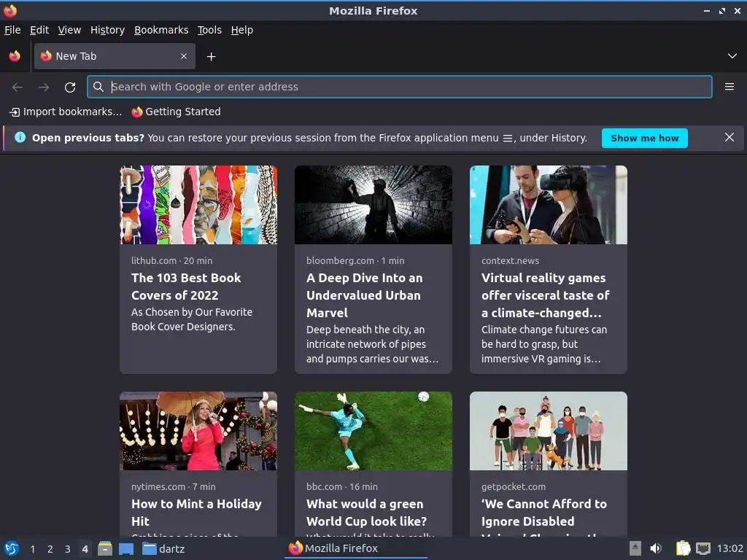Open the Help menu
This screenshot has height=560, width=747.
click(242, 30)
